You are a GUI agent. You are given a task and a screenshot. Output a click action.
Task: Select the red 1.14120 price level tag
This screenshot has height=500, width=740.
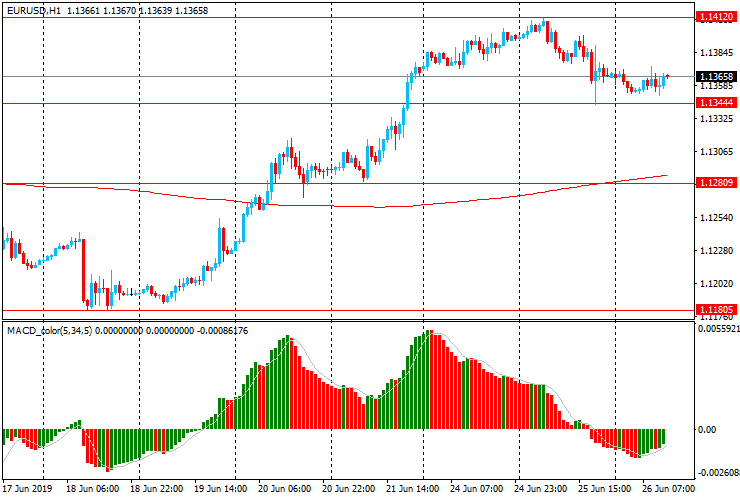click(716, 17)
